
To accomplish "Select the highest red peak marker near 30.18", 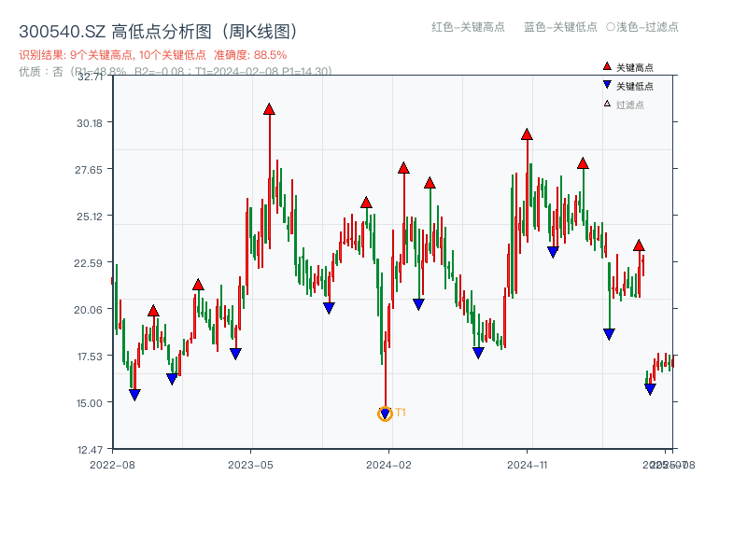I will (269, 108).
